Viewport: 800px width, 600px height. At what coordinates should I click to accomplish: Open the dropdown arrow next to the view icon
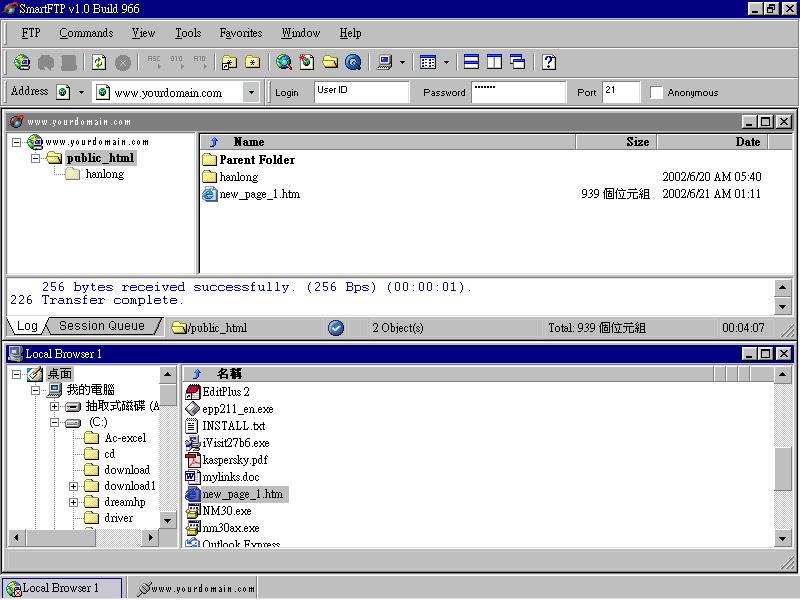tap(446, 62)
